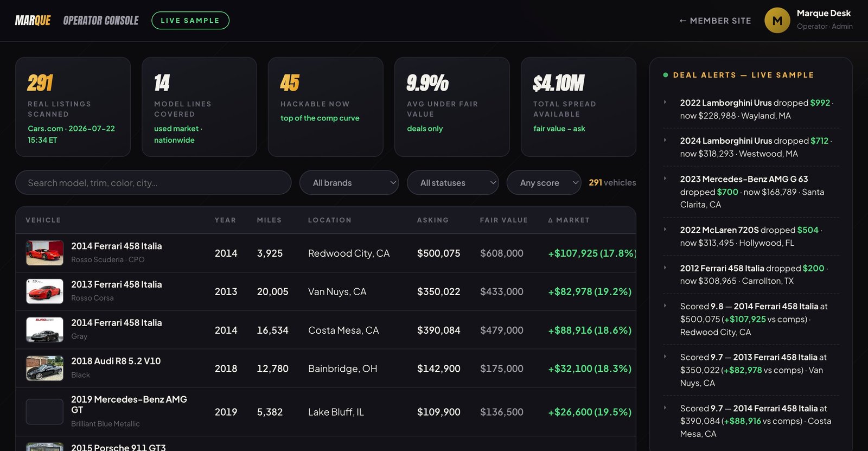Screen dimensions: 868x451
Task: Open the 2018 Audi R8 5.2 V10 listing
Action: 116,361
